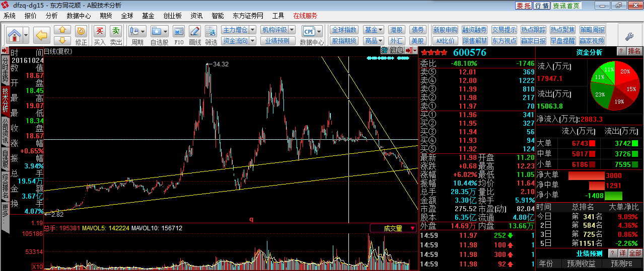Click the 20% red pie chart slice
The height and width of the screenshot is (271, 644).
[x=624, y=73]
